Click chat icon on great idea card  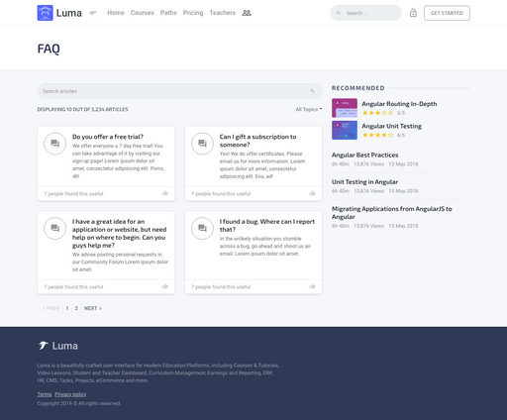55,228
